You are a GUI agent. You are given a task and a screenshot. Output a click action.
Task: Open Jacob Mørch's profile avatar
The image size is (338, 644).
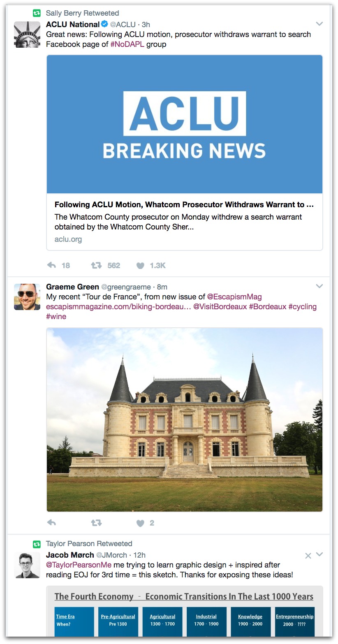click(x=27, y=565)
